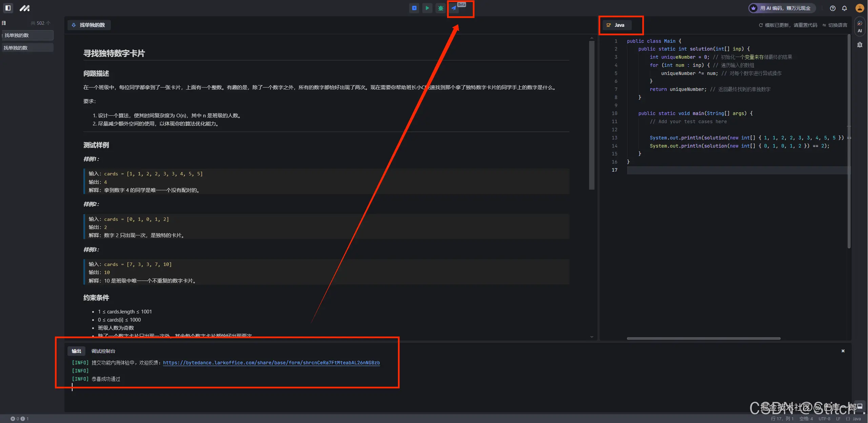Open the notifications bell
868x423 pixels.
pos(844,8)
